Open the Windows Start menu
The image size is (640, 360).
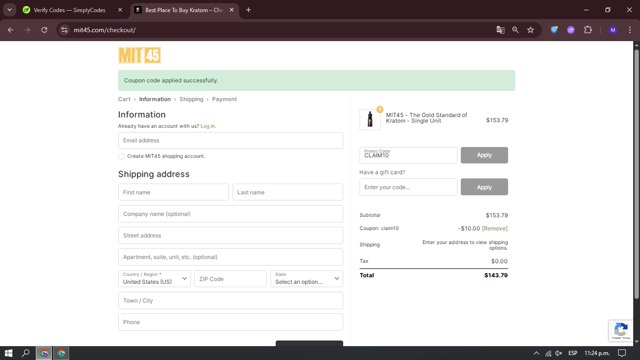tap(9, 353)
